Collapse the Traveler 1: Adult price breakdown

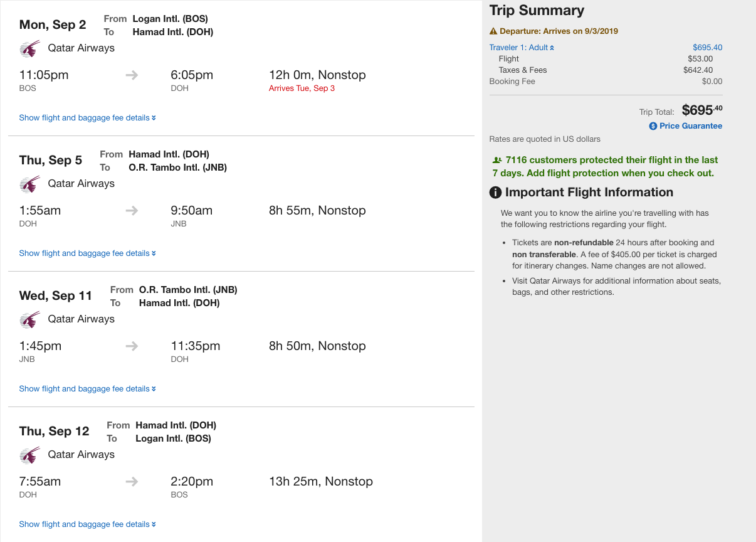[522, 48]
